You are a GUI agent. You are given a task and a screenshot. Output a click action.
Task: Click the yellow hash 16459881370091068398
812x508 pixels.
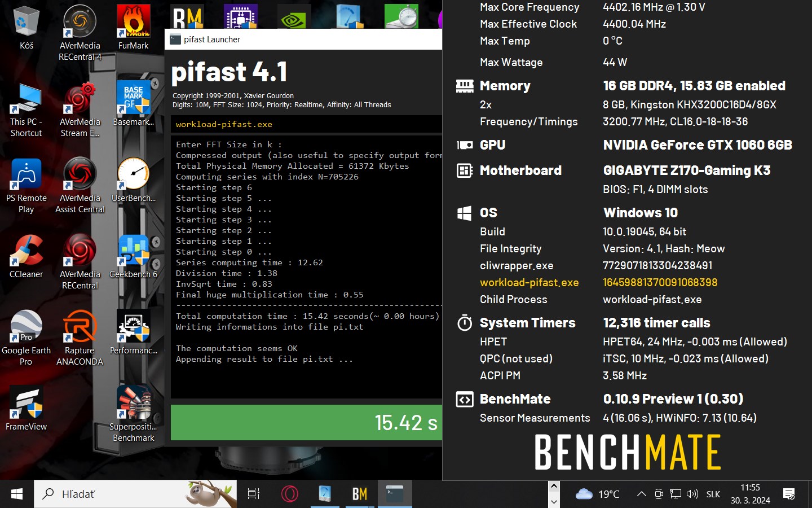(x=660, y=282)
